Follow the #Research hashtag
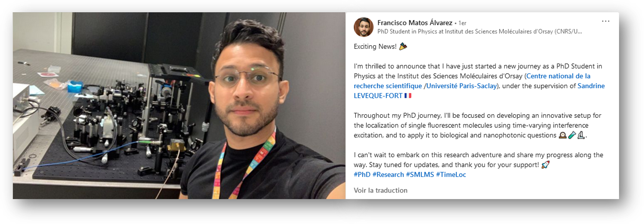Viewport: 644px width, 224px height. (x=388, y=175)
